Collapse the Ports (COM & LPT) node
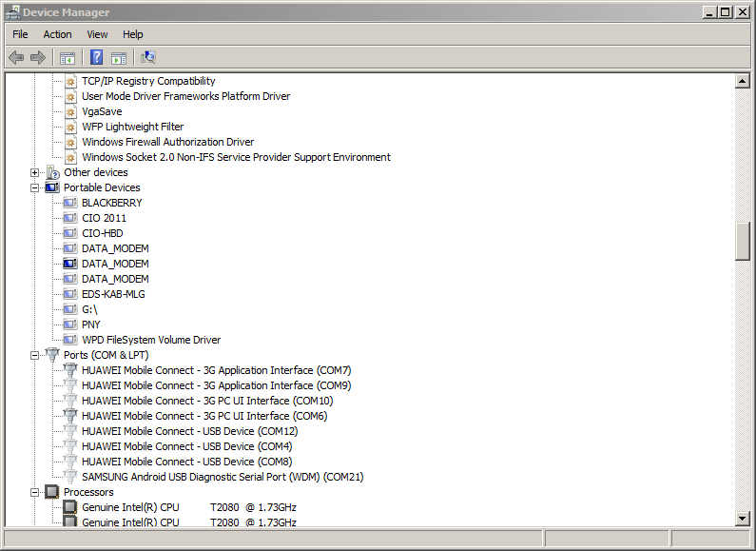The image size is (756, 551). [35, 355]
